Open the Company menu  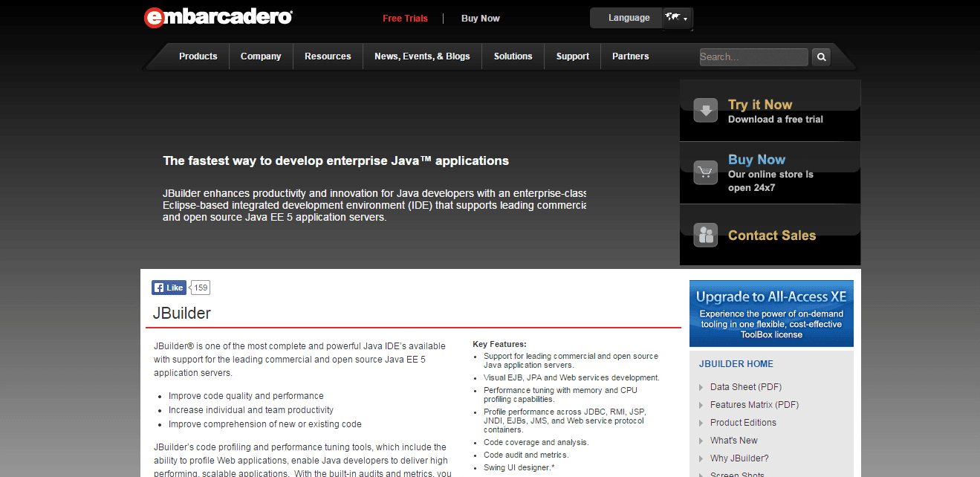261,56
